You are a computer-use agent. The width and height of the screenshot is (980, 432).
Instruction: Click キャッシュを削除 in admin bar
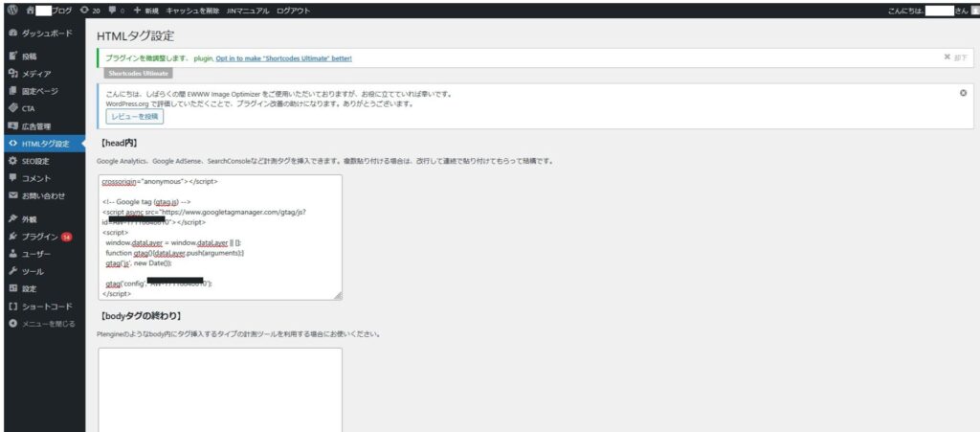192,11
